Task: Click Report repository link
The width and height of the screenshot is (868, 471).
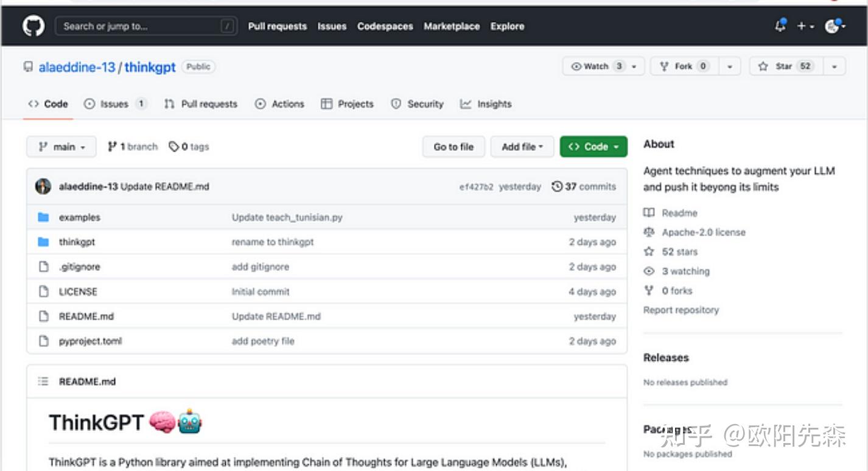Action: [x=681, y=310]
